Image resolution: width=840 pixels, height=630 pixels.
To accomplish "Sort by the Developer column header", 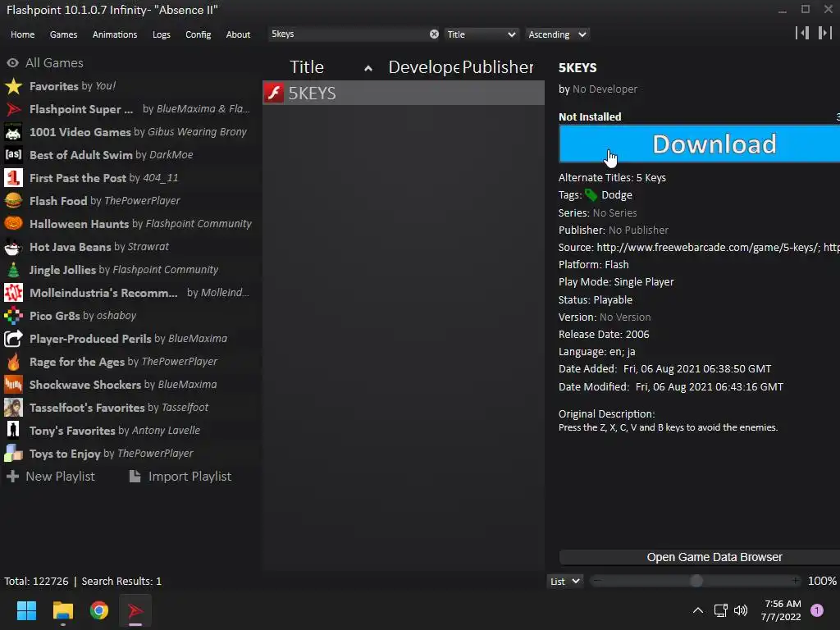I will [424, 67].
